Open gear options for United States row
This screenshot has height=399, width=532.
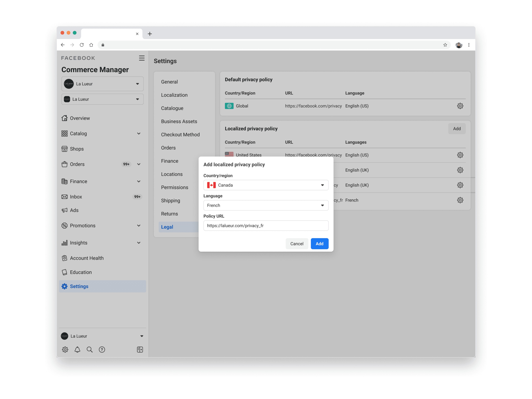click(460, 155)
